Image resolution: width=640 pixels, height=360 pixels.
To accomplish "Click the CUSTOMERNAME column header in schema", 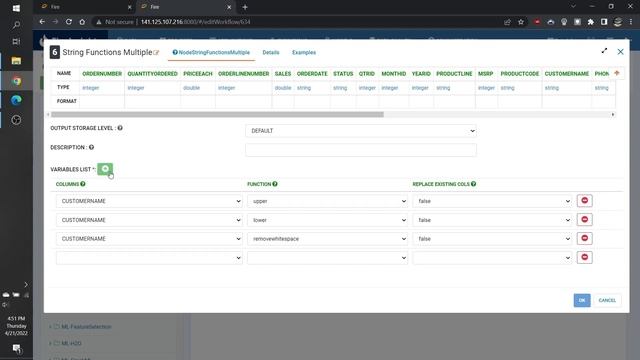I will click(x=567, y=73).
